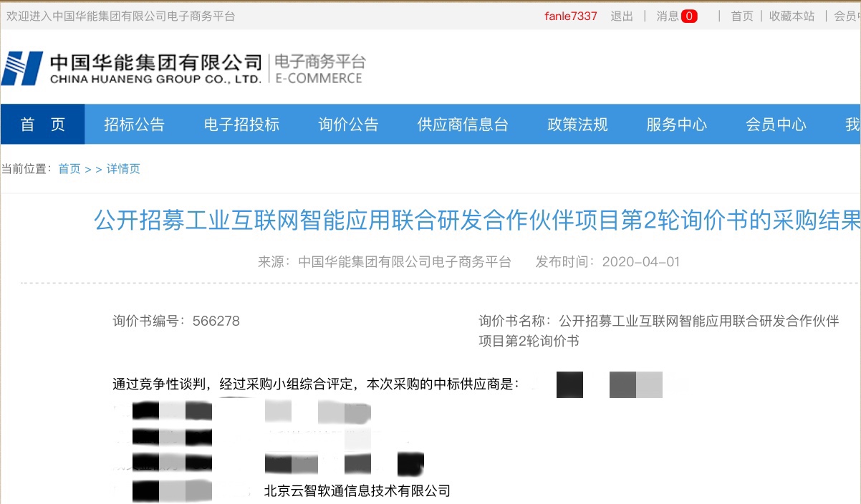
Task: Click the 询价书名称 field text
Action: pyautogui.click(x=659, y=331)
